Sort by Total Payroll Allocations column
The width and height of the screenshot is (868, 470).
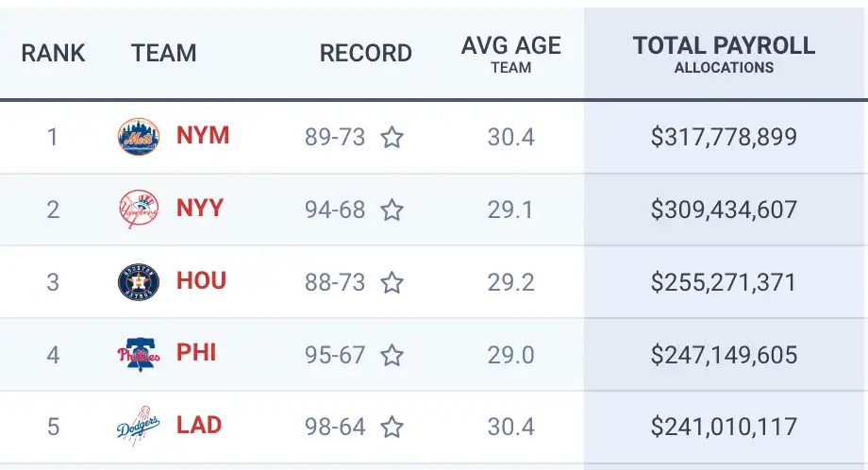click(724, 54)
